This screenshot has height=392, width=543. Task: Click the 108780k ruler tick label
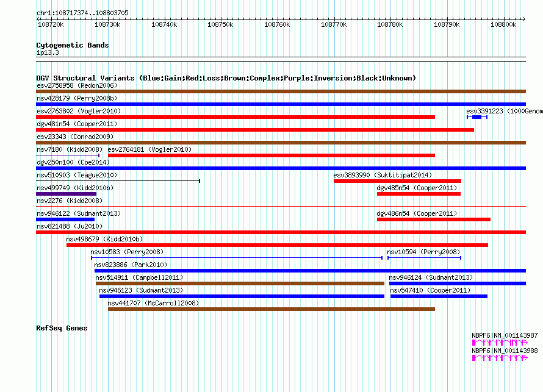(390, 24)
